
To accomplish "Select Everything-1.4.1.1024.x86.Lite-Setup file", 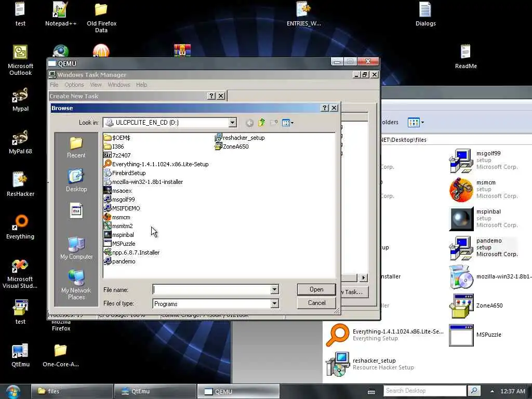I will tap(156, 164).
